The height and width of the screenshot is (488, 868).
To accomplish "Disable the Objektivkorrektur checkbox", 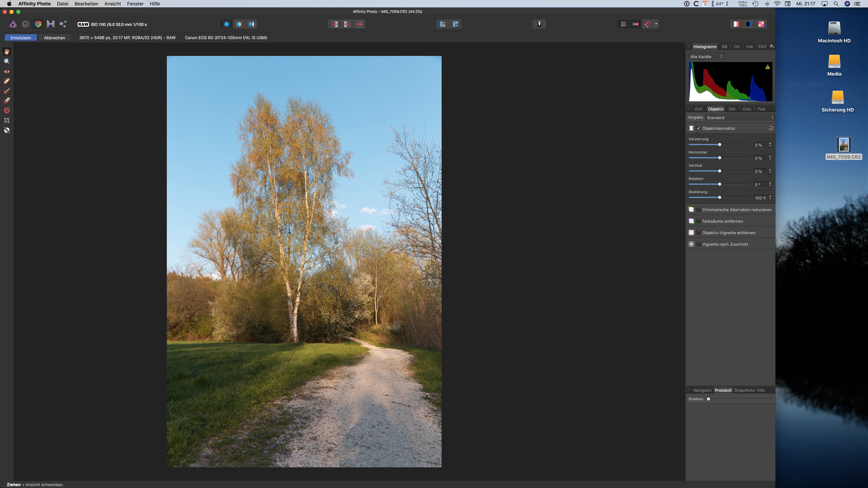I will pos(698,128).
